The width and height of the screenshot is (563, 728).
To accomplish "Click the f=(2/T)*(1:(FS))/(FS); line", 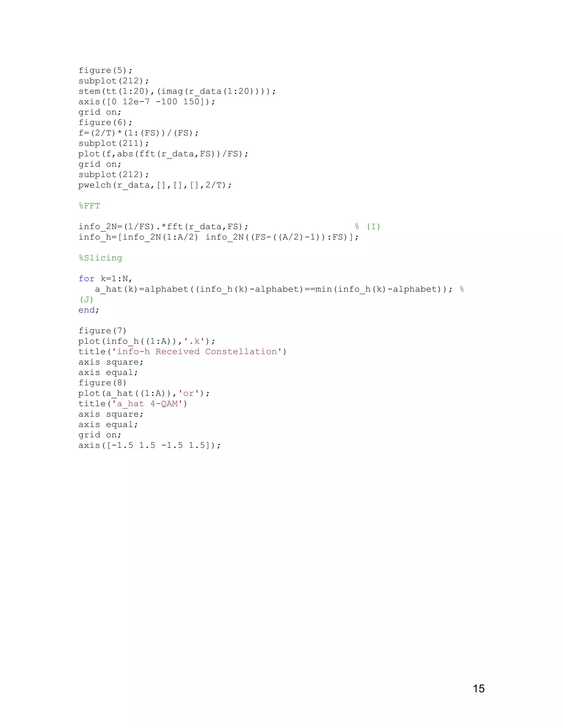I will 139,133.
